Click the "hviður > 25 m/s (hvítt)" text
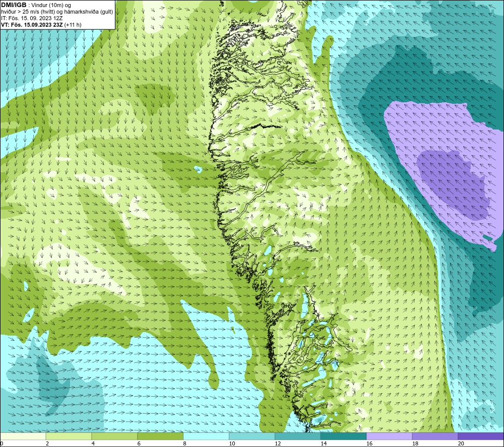 tap(28, 12)
